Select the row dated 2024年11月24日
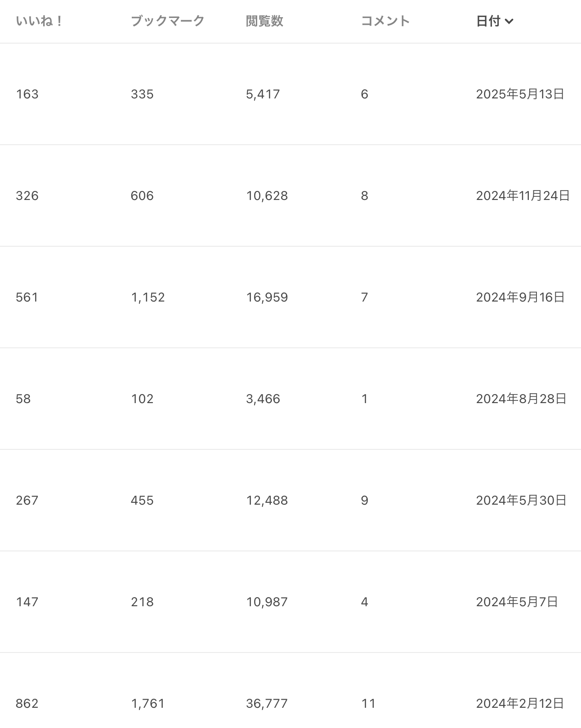The image size is (581, 728). 290,195
